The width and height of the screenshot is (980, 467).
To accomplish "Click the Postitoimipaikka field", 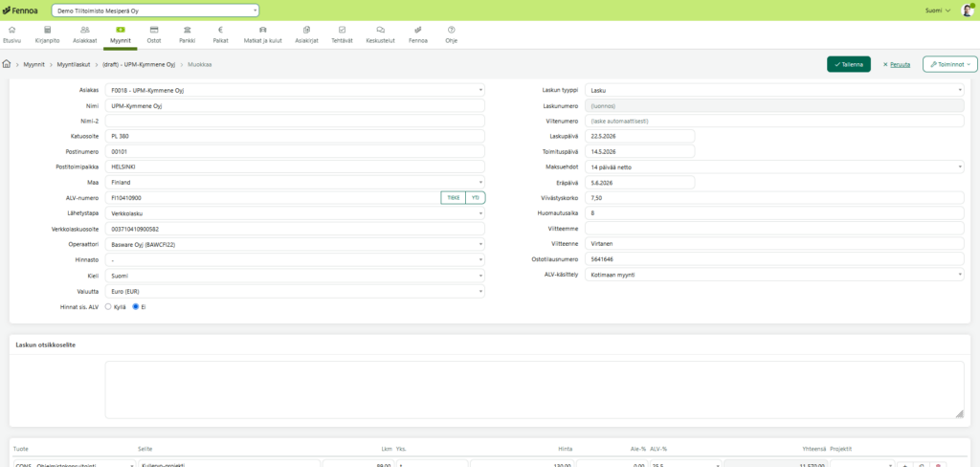I will 295,167.
